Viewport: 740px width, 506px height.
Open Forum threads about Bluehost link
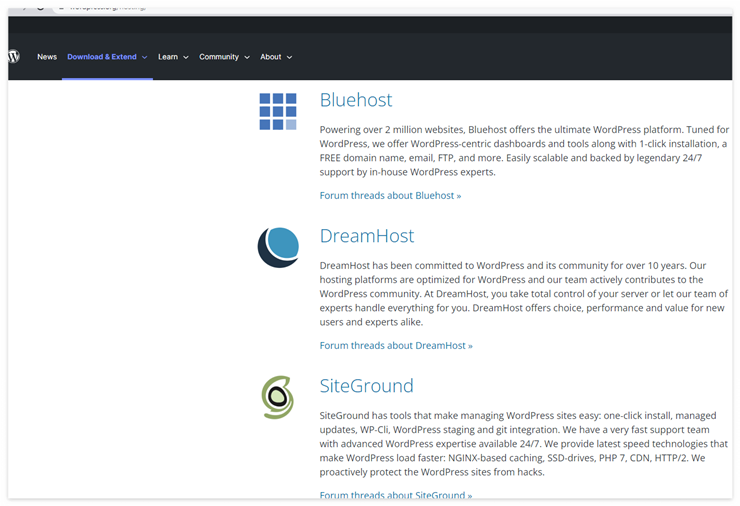click(x=390, y=195)
